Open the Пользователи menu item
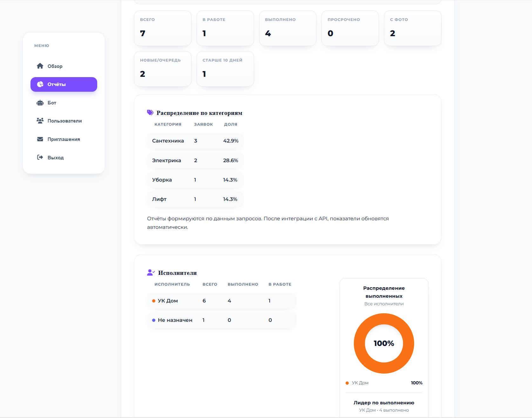 pos(64,121)
